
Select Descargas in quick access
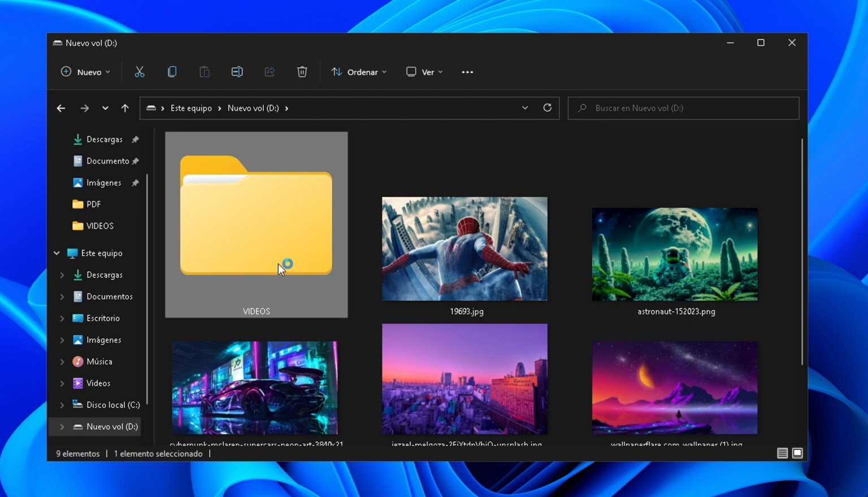click(x=98, y=139)
